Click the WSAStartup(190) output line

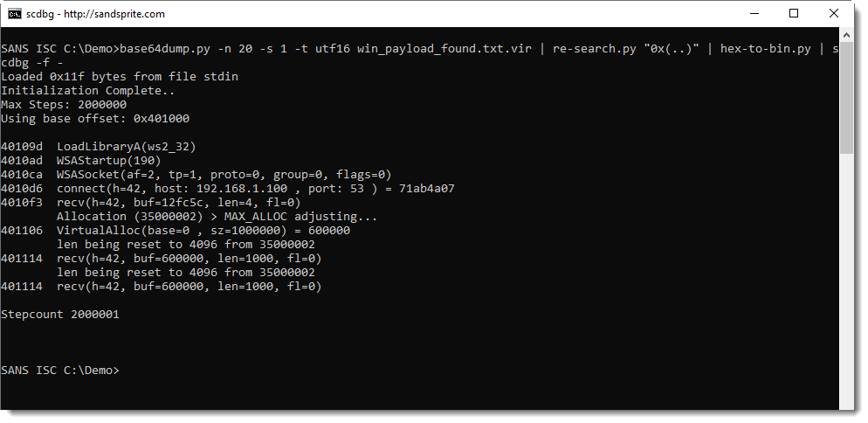point(81,161)
